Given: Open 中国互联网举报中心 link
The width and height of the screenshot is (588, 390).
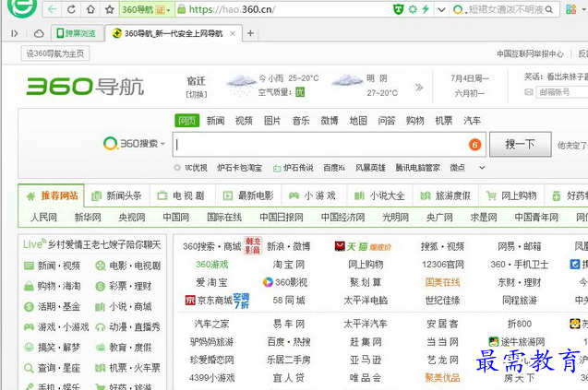Looking at the screenshot, I should pyautogui.click(x=530, y=54).
